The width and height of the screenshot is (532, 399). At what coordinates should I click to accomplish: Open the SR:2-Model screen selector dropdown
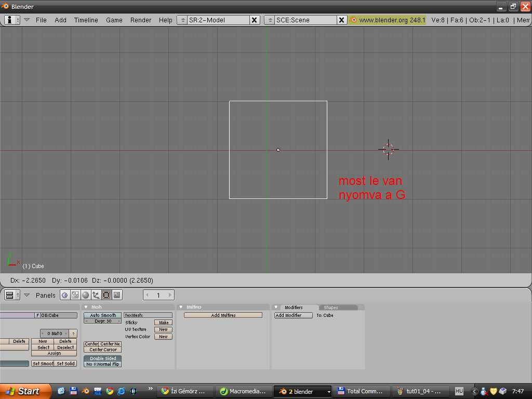[182, 20]
